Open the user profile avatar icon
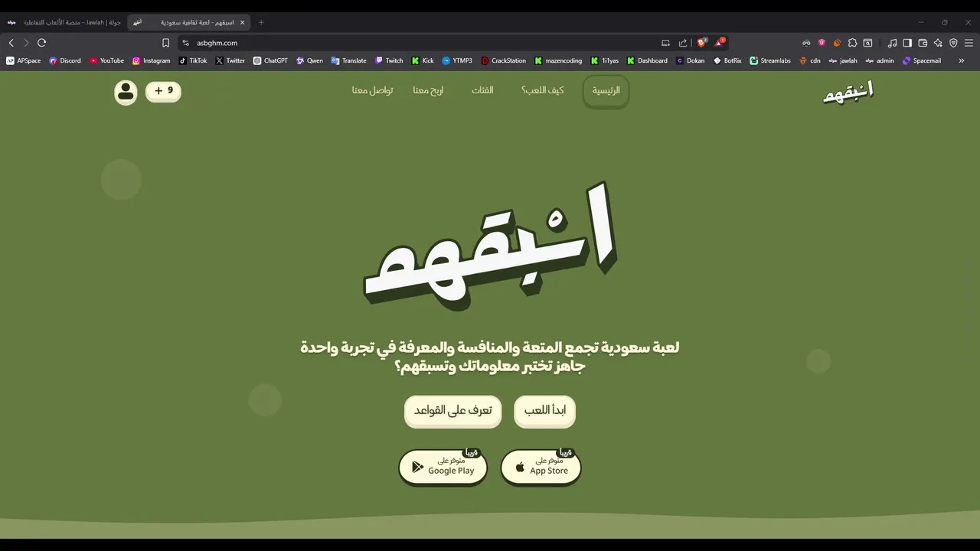Image resolution: width=980 pixels, height=551 pixels. click(x=126, y=92)
